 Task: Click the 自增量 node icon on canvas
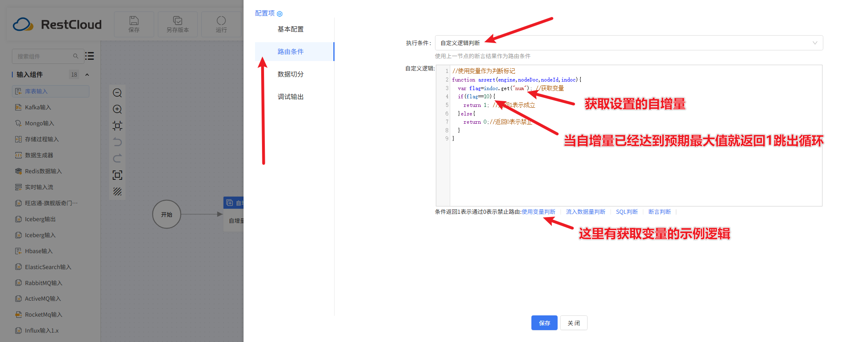tap(230, 203)
